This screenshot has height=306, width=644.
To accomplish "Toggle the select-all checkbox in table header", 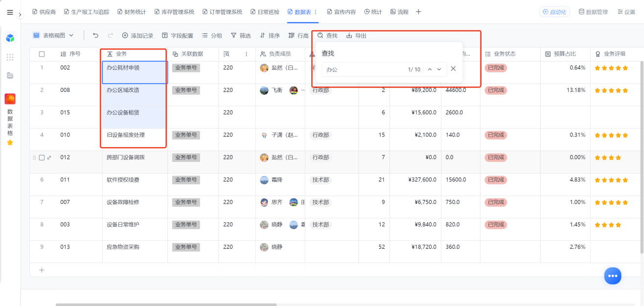I will pos(42,54).
